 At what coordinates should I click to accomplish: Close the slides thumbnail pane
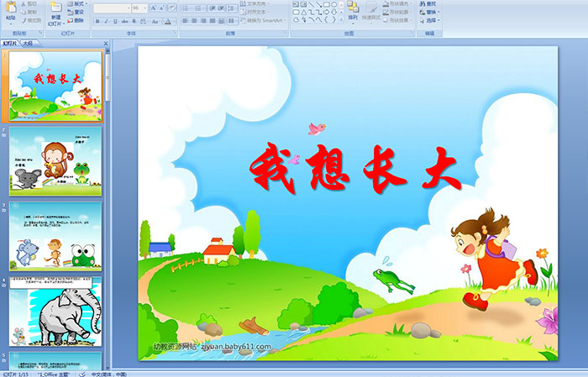click(106, 44)
